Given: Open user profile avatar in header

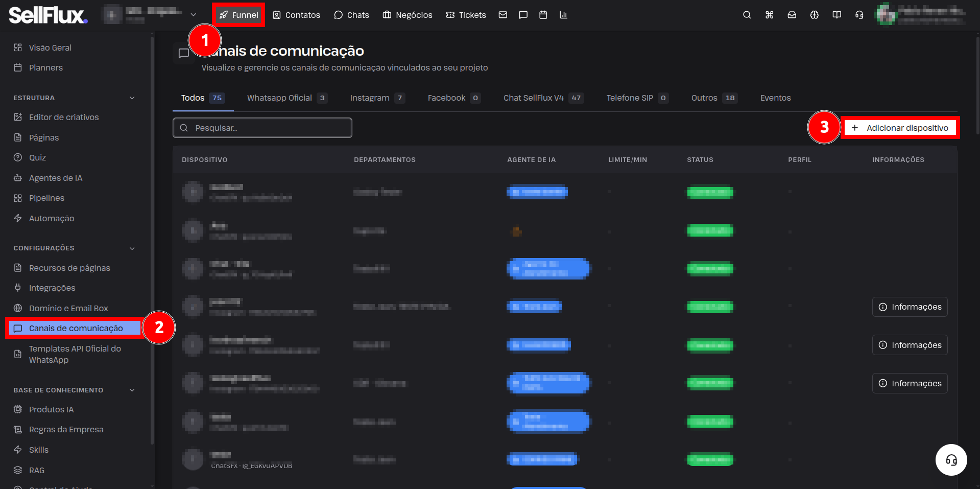Looking at the screenshot, I should coord(886,14).
